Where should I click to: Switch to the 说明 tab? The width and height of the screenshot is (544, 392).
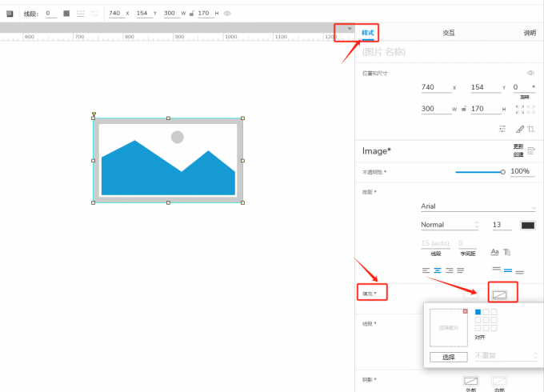530,33
